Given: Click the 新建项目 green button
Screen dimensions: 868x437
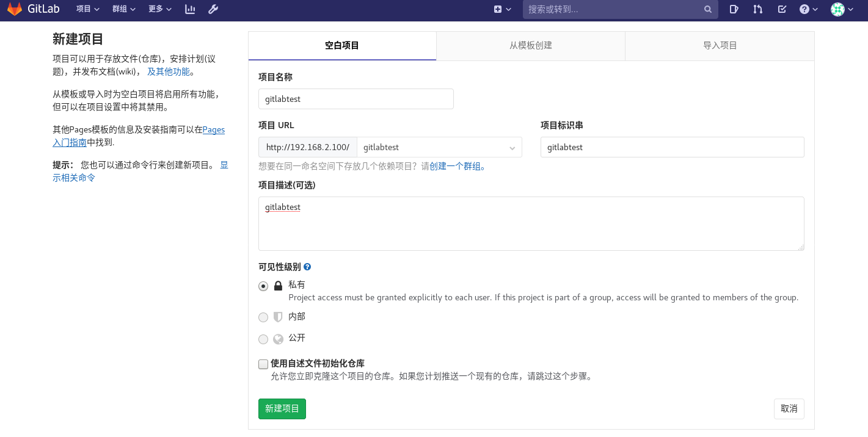Looking at the screenshot, I should coord(282,409).
